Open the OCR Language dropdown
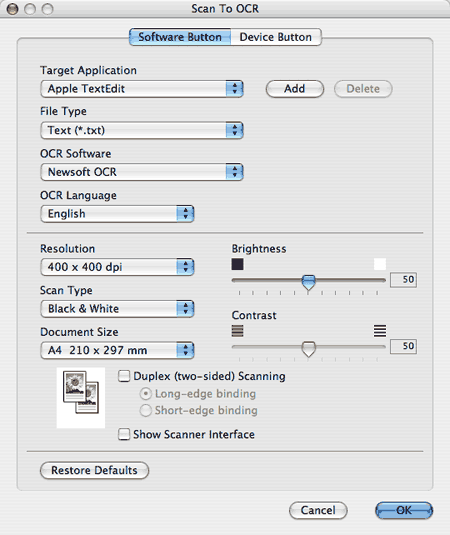The height and width of the screenshot is (535, 450). coord(117,214)
